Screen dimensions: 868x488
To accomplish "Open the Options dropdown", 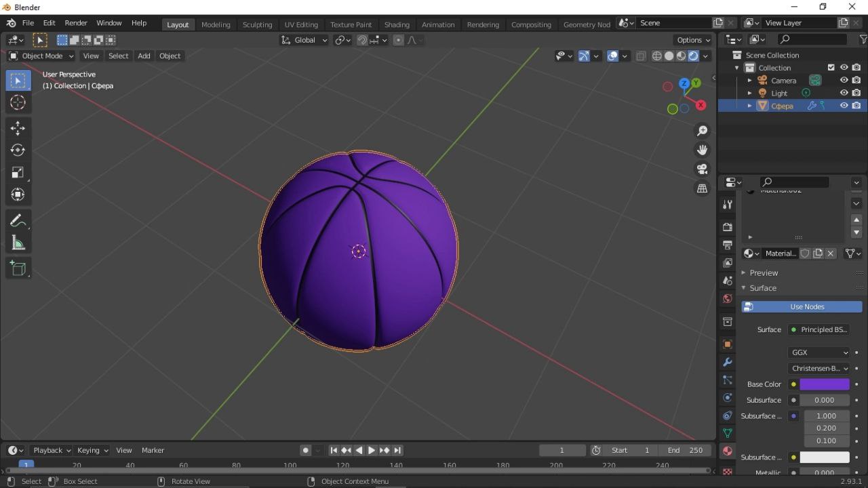I will (694, 40).
